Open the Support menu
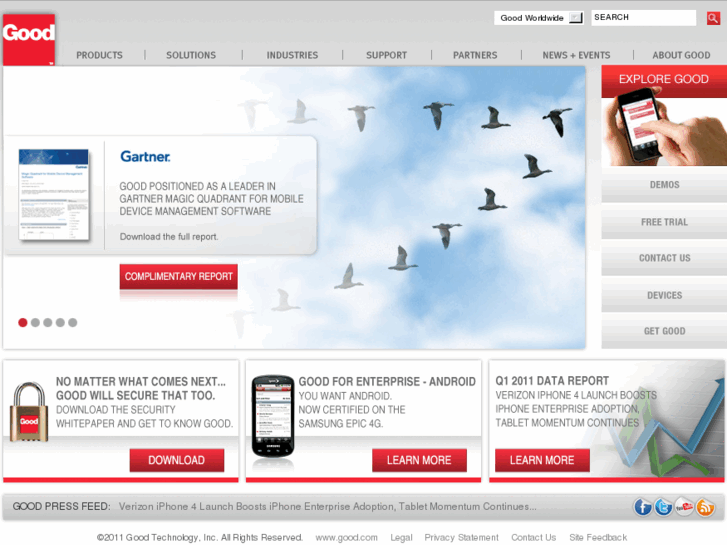This screenshot has height=545, width=727. 386,55
